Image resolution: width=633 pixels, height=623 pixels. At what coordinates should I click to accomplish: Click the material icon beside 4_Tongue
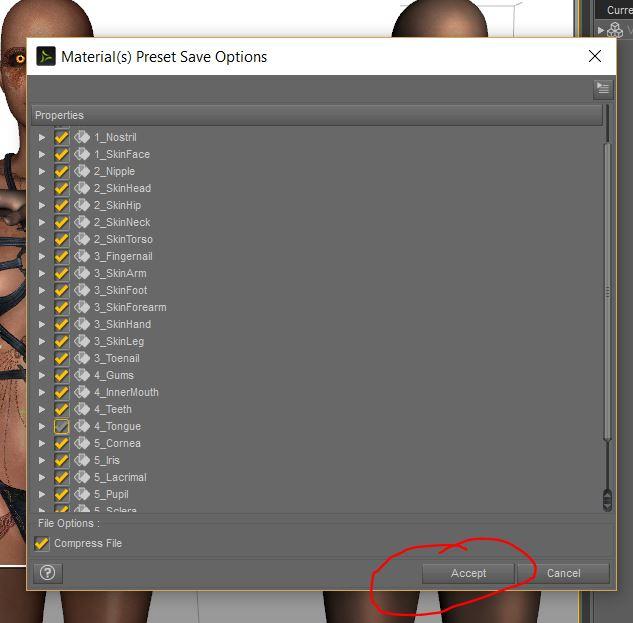click(x=82, y=426)
